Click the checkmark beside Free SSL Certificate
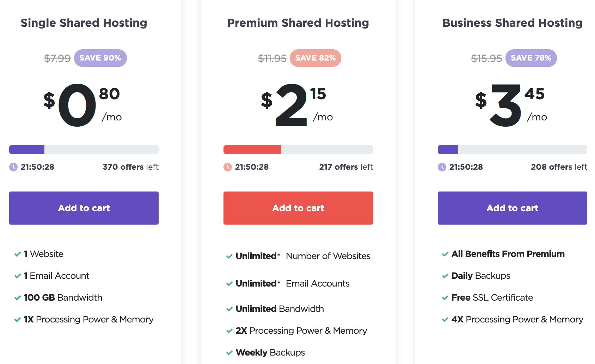Screen dimensions: 595x364 (445, 298)
